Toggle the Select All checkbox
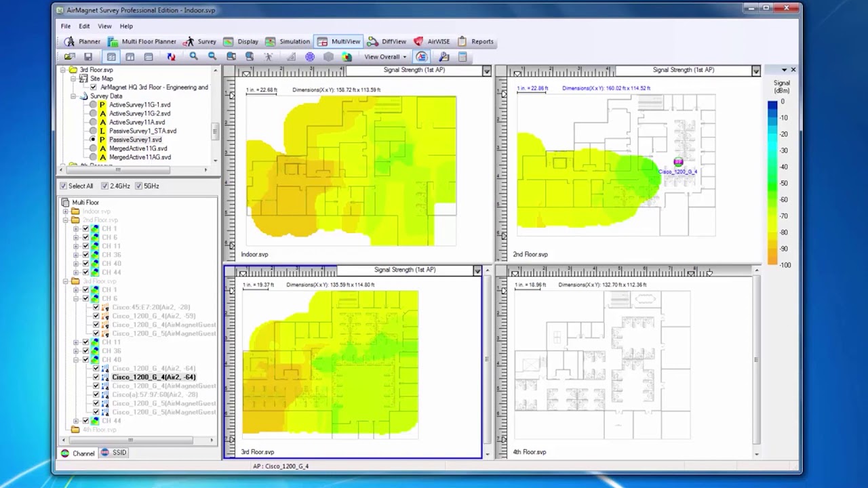Image resolution: width=868 pixels, height=488 pixels. (63, 186)
